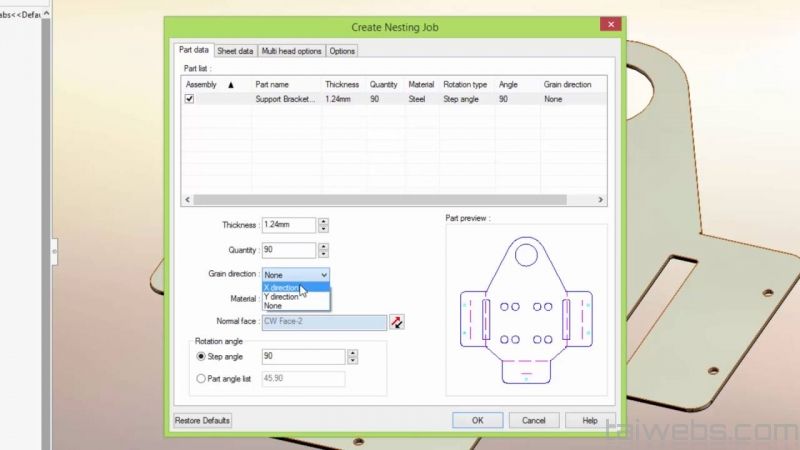Click the Quantity spinner arrows
The width and height of the screenshot is (800, 450).
(x=322, y=250)
